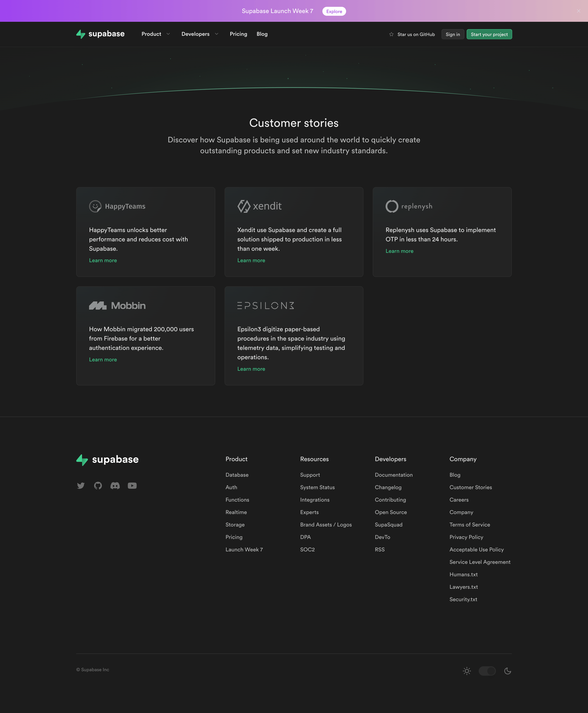Viewport: 588px width, 713px height.
Task: Click the footer Supabase logo
Action: point(107,460)
